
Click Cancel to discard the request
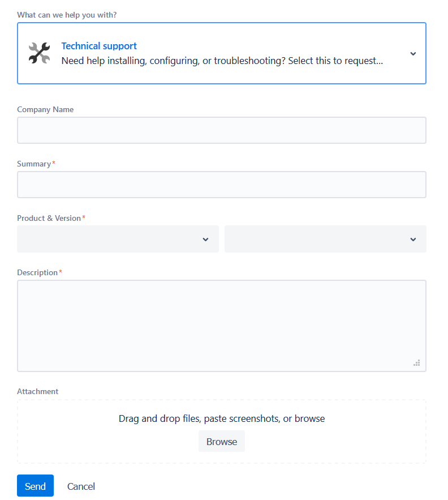[80, 486]
